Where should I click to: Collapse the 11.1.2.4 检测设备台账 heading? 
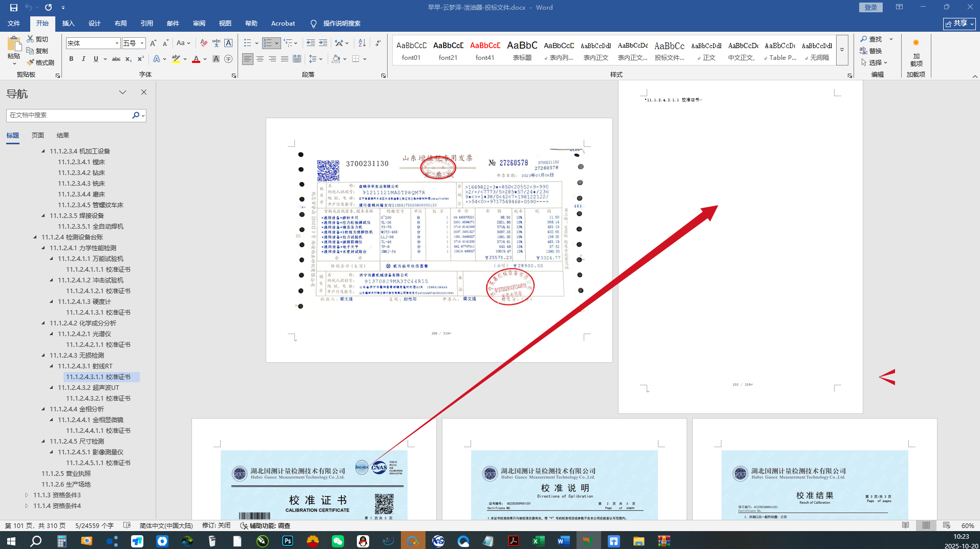pos(35,237)
